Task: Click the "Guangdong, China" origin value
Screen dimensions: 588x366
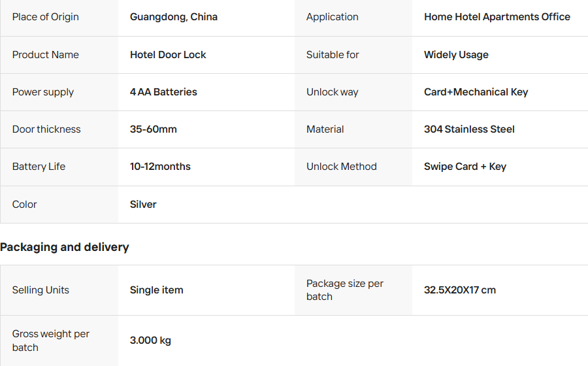Action: [x=173, y=17]
